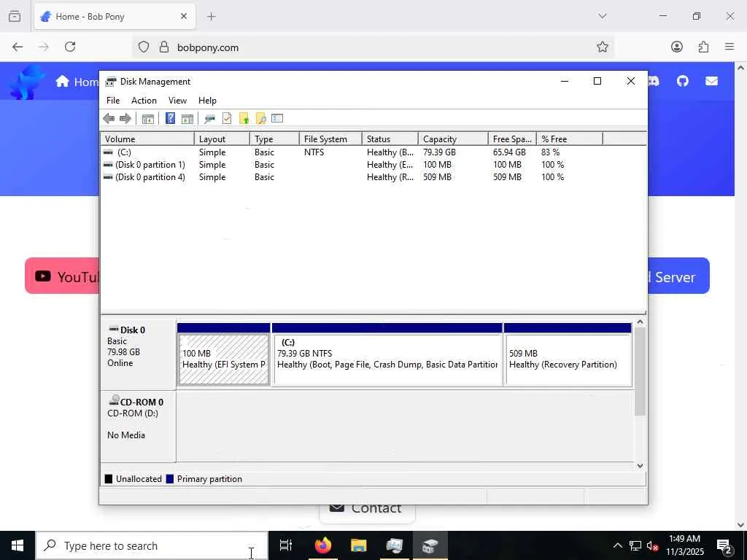Click the Disk Management title bar icon

111,82
